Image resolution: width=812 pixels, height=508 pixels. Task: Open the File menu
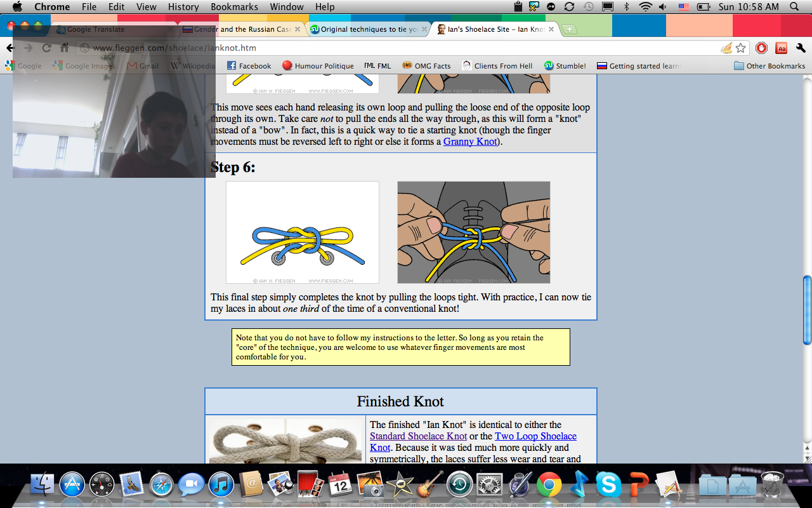coord(89,7)
